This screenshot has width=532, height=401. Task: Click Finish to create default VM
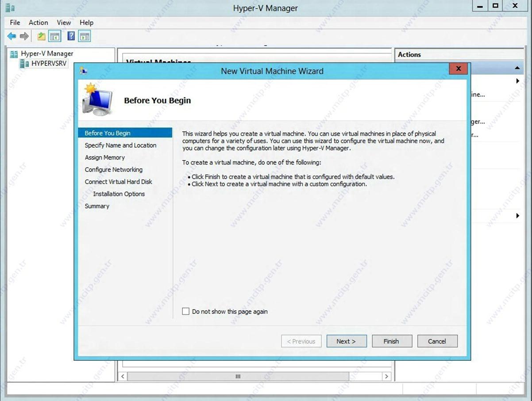392,341
